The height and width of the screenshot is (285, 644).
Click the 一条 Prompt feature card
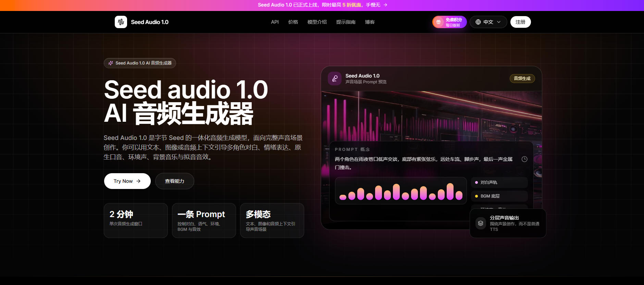click(204, 220)
